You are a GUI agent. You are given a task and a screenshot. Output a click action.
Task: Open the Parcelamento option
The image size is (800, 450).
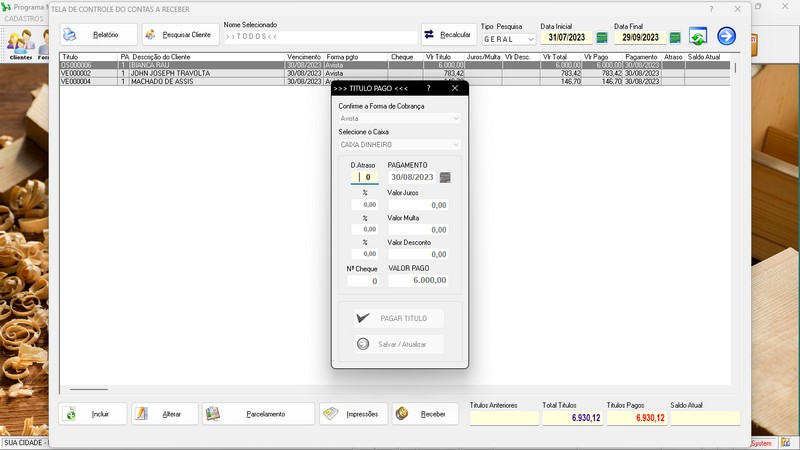tap(258, 414)
